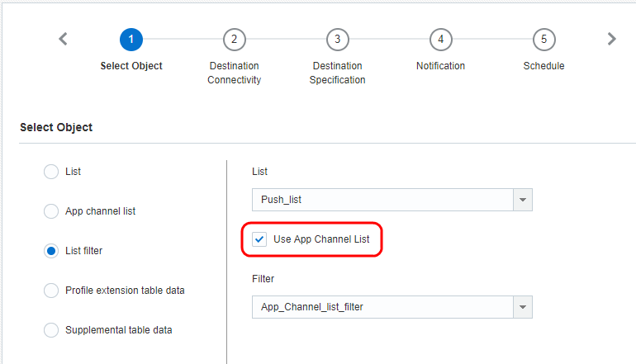Click the Notification step label
Screen dimensions: 636x364
click(440, 66)
